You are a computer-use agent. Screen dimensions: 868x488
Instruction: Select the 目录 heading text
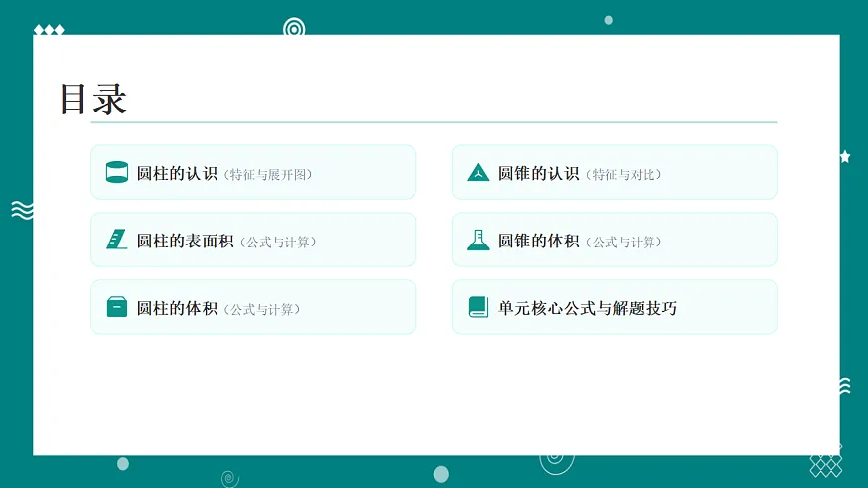point(93,99)
